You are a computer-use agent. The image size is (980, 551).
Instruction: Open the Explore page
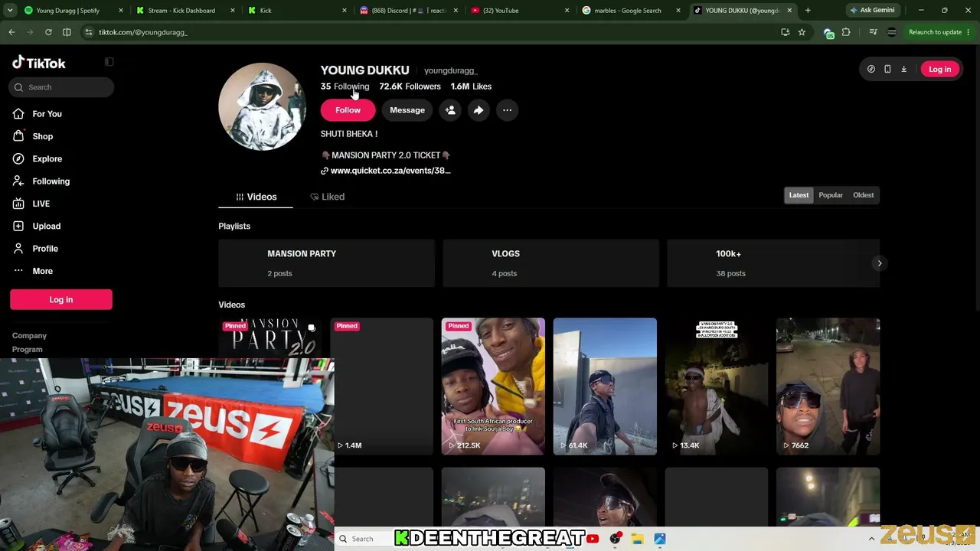(x=47, y=158)
